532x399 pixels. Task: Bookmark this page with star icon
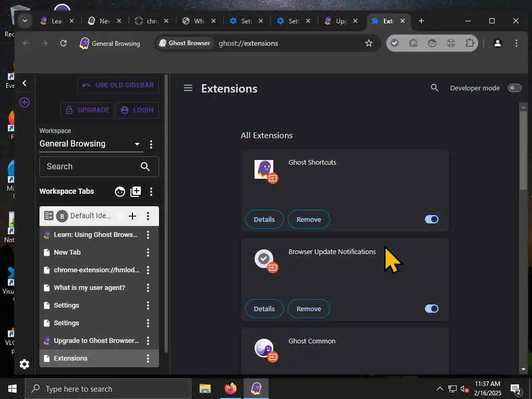pos(369,43)
